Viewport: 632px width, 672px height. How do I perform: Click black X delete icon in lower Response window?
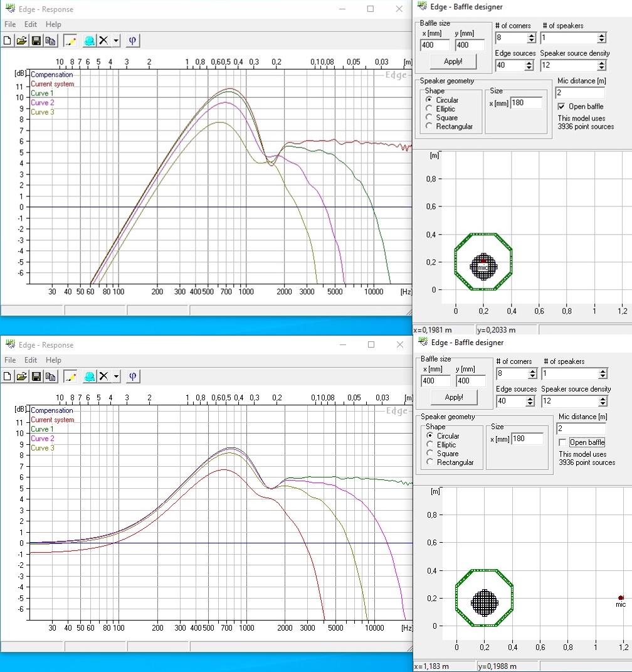click(103, 376)
